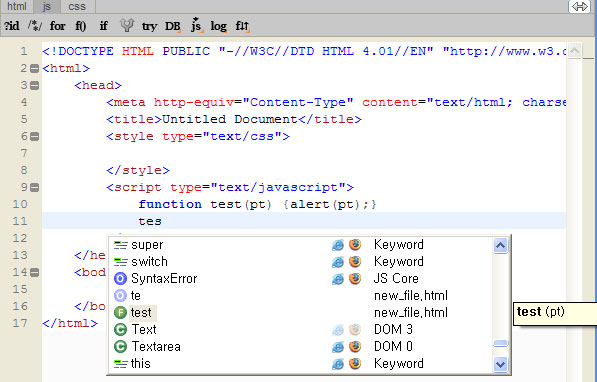597x382 pixels.
Task: Click the Firefox icon in SyntaxError row
Action: coord(355,278)
